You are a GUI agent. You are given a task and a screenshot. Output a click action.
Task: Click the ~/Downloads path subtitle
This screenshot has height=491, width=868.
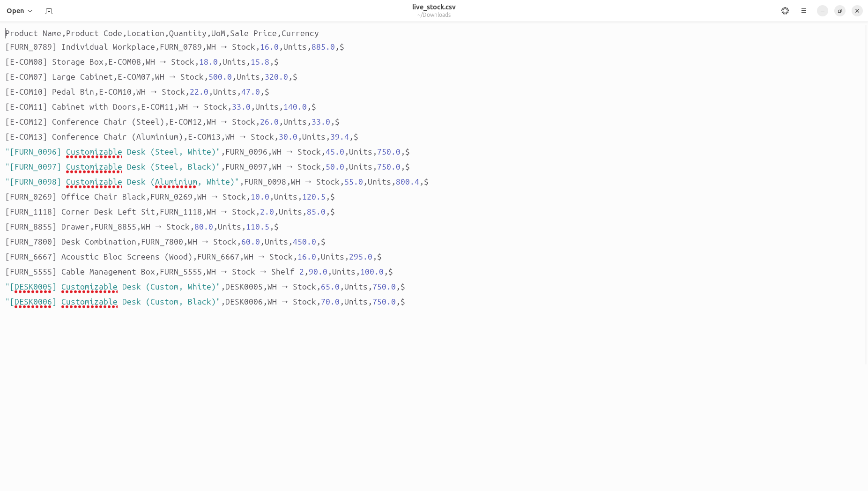434,15
